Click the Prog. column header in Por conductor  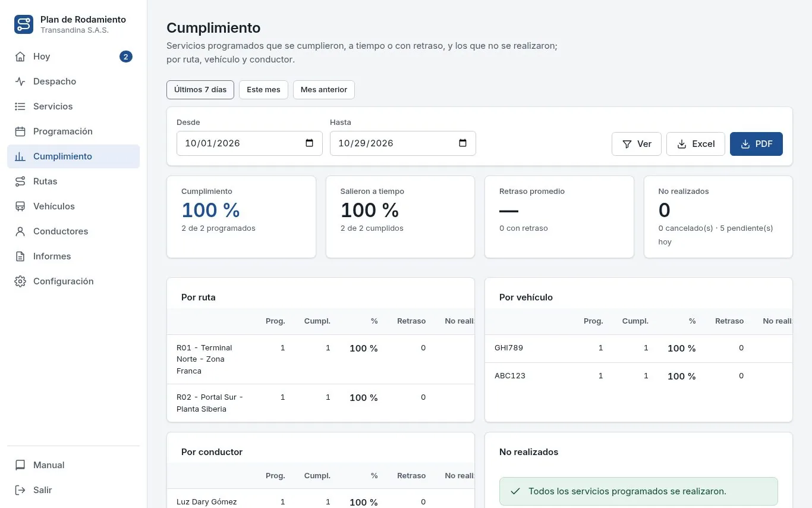275,476
